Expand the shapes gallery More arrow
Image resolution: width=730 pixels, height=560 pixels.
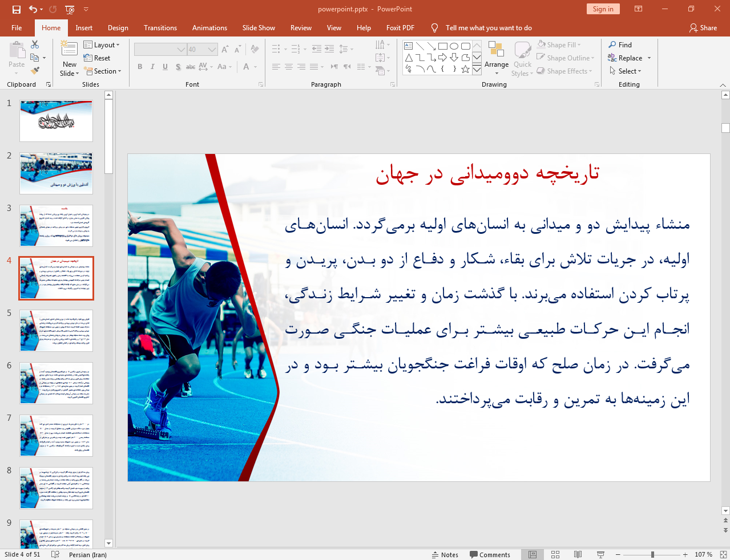(477, 69)
